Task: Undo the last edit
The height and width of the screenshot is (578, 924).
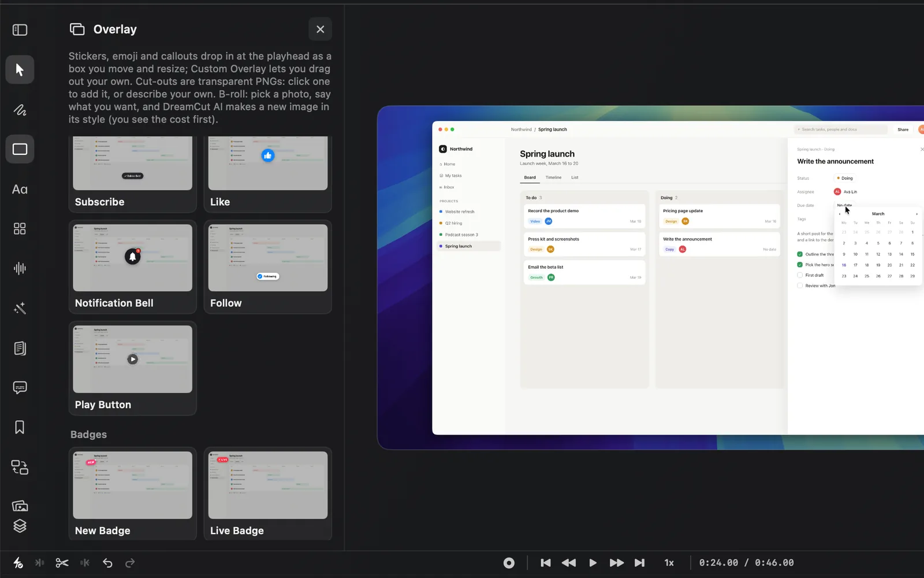Action: (107, 562)
